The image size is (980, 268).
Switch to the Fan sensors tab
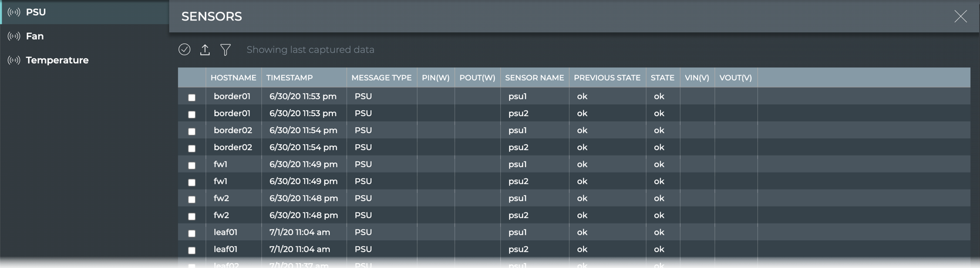[35, 36]
